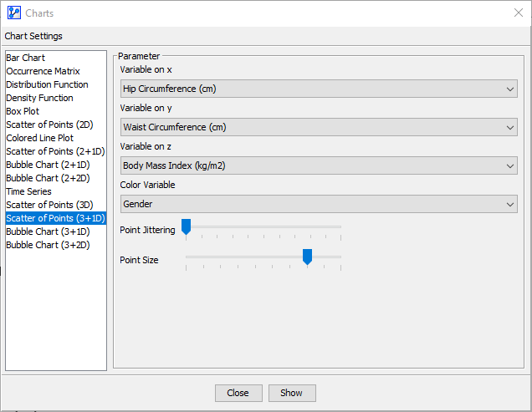The width and height of the screenshot is (532, 412).
Task: Pick Scatter of Points (2D) entry
Action: coord(49,125)
